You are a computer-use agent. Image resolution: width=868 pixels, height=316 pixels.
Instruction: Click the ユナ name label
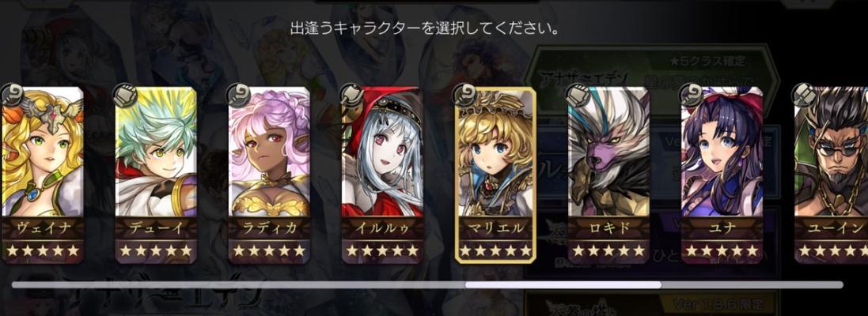[x=722, y=228]
